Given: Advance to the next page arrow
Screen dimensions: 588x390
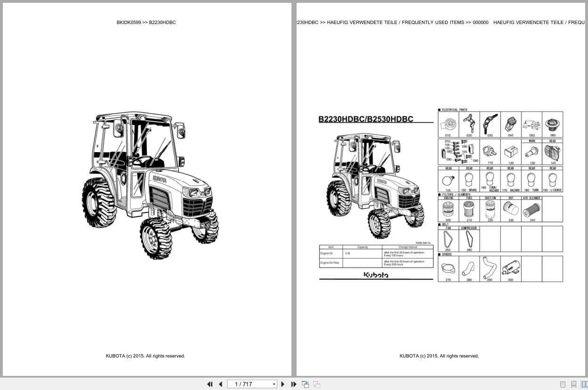Looking at the screenshot, I should 283,384.
